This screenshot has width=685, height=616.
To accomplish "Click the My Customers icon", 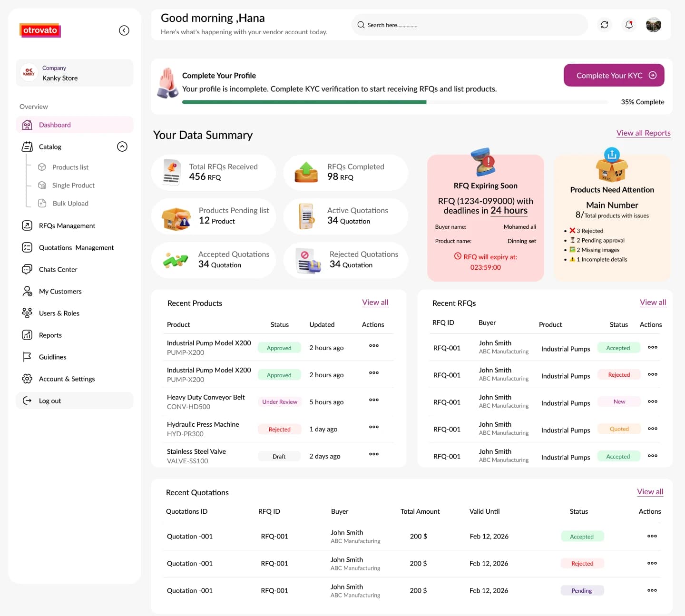I will (27, 291).
